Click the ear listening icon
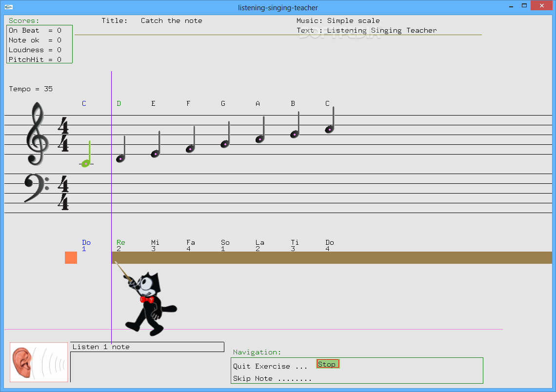Screen dimensions: 556x392 (x=39, y=362)
